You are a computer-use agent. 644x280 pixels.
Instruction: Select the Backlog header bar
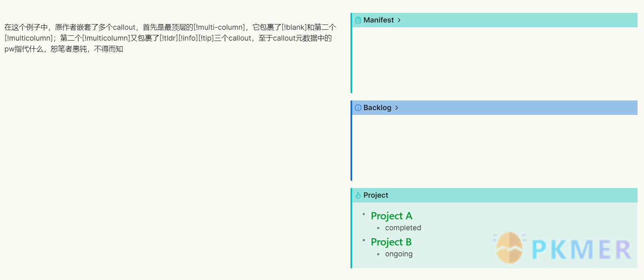click(494, 108)
